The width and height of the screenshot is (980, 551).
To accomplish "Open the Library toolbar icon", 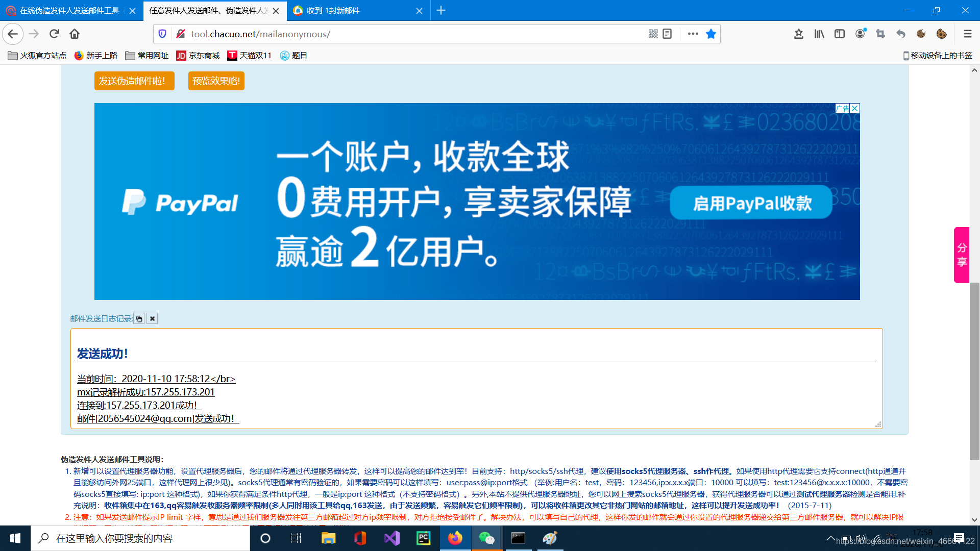I will 819,34.
